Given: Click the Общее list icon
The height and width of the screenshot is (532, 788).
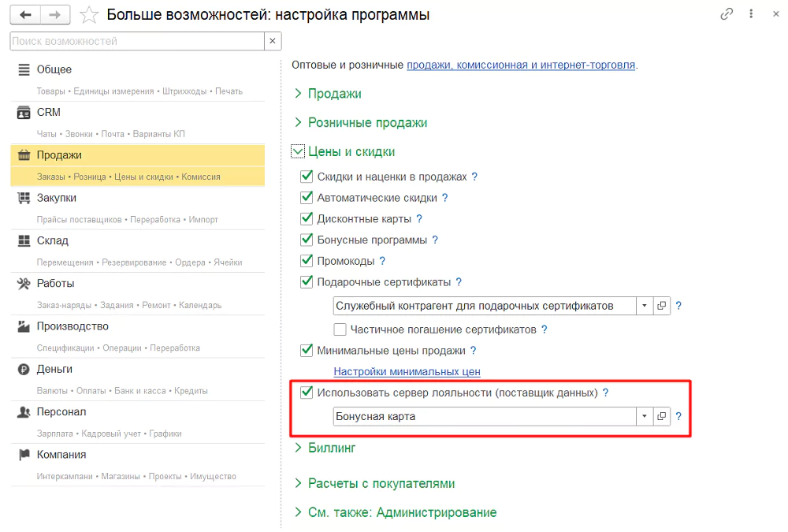Looking at the screenshot, I should tap(24, 69).
